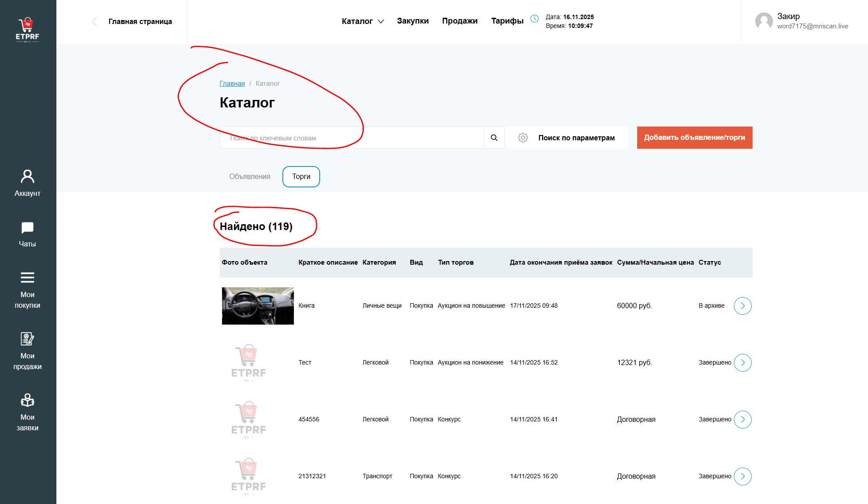Open details arrow for 454556 row
Image resolution: width=868 pixels, height=504 pixels.
[x=742, y=419]
